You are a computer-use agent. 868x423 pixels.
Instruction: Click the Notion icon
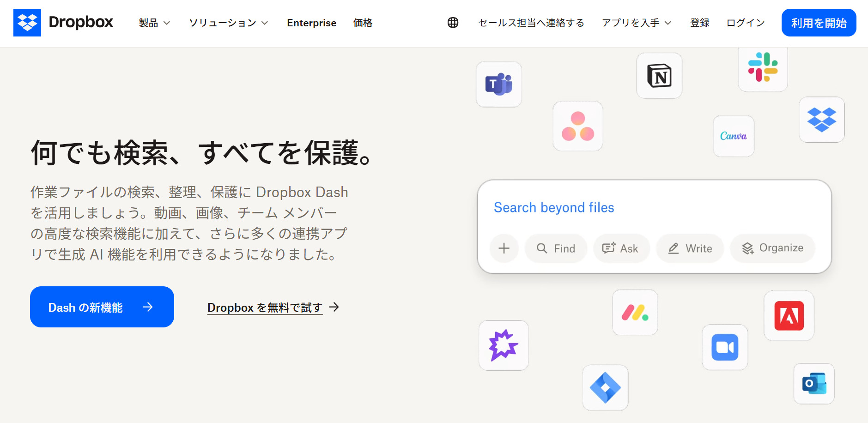[659, 75]
